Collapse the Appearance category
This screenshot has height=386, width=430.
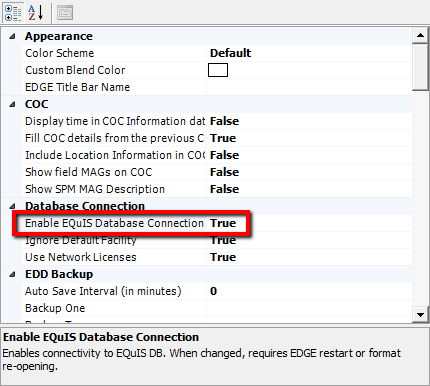(x=13, y=36)
